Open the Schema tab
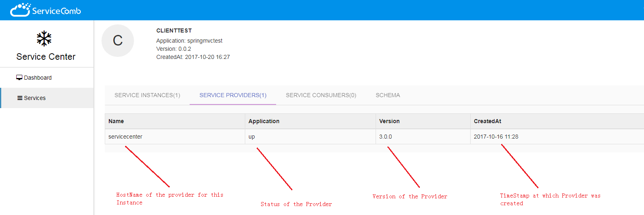644x215 pixels. pyautogui.click(x=387, y=95)
